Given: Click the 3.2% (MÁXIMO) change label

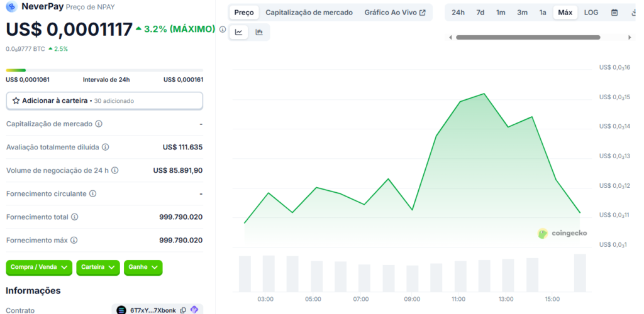Looking at the screenshot, I should [175, 29].
